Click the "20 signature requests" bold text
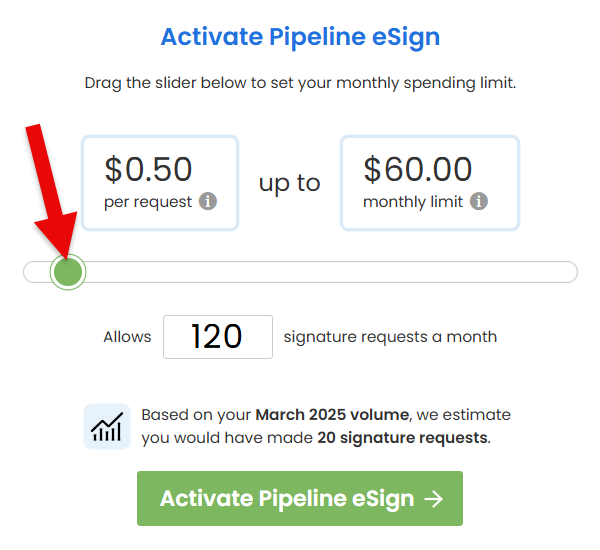This screenshot has height=550, width=600. click(402, 437)
